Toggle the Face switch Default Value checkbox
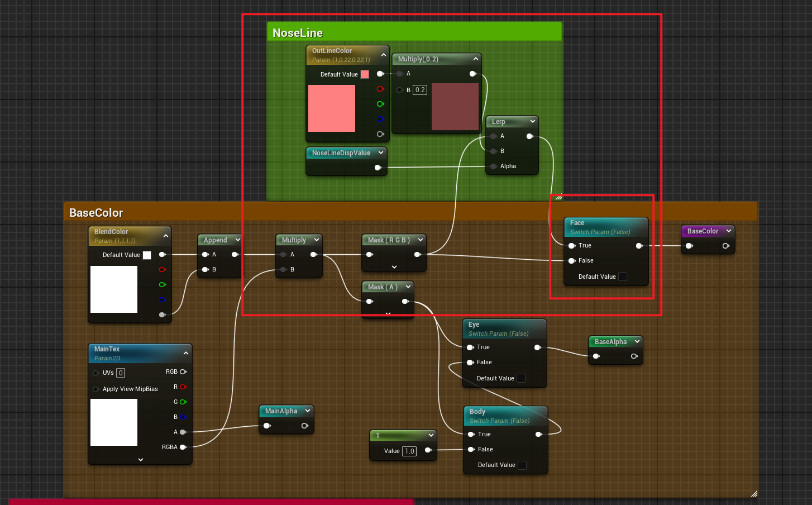Image resolution: width=812 pixels, height=505 pixels. coord(623,277)
